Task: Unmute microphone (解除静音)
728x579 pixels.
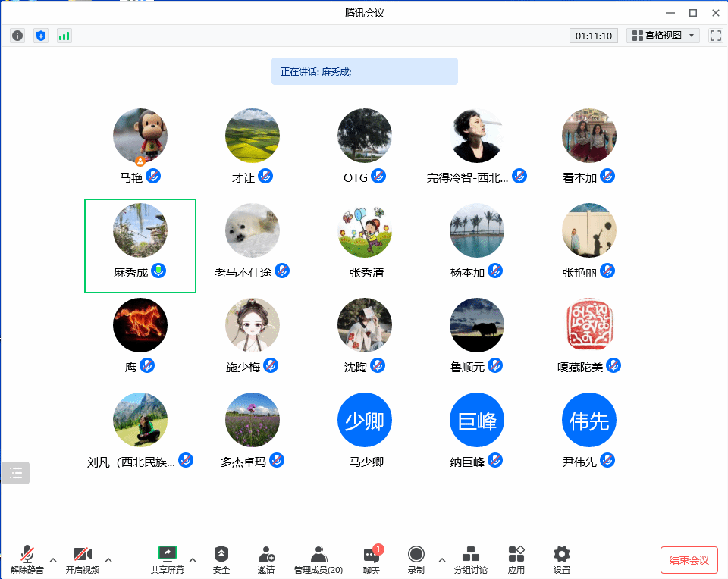Action: 27,559
